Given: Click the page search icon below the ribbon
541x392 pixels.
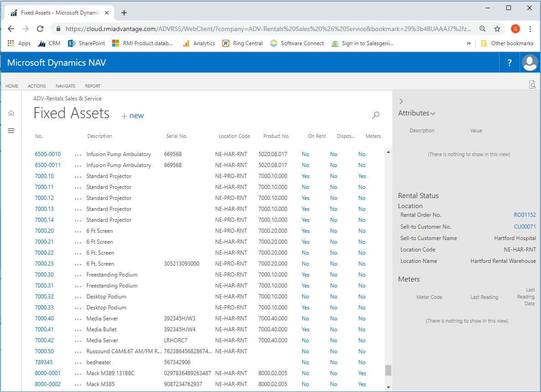Looking at the screenshot, I should point(532,84).
